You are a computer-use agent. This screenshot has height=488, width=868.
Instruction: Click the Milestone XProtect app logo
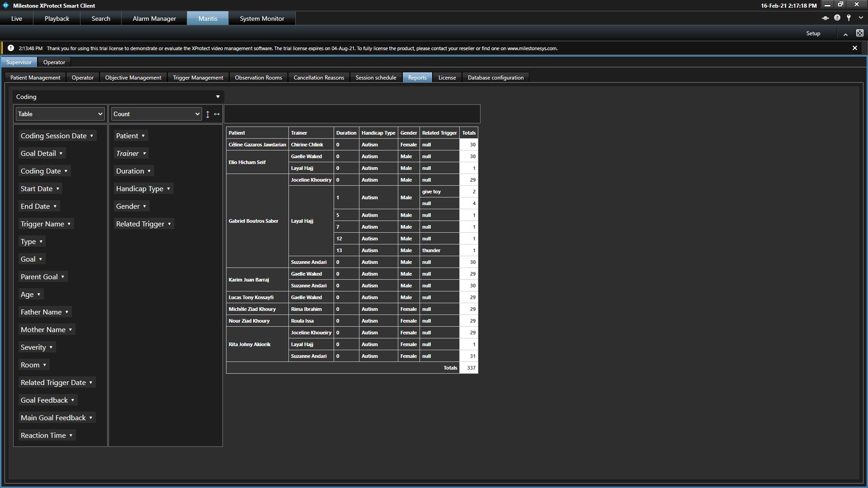[6, 5]
